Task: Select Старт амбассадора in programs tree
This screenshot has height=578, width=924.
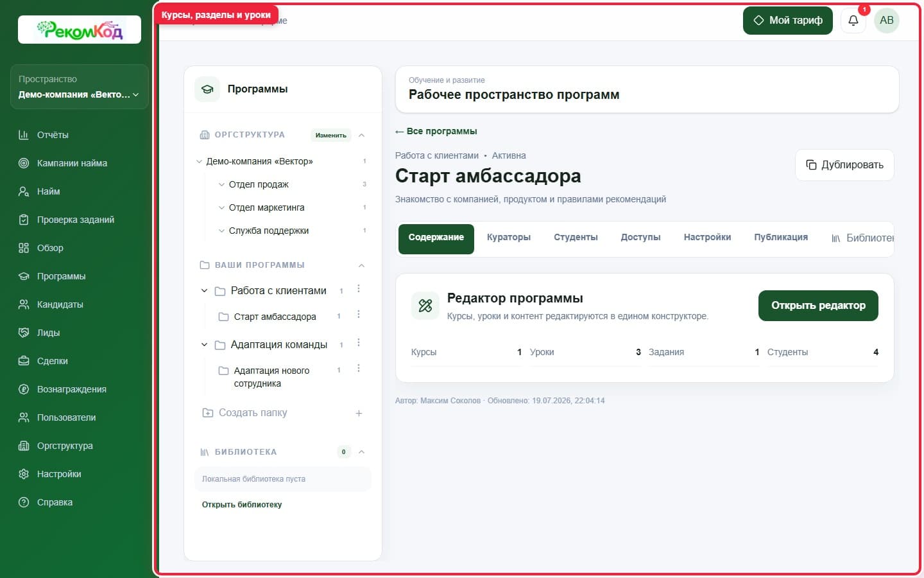Action: [275, 317]
